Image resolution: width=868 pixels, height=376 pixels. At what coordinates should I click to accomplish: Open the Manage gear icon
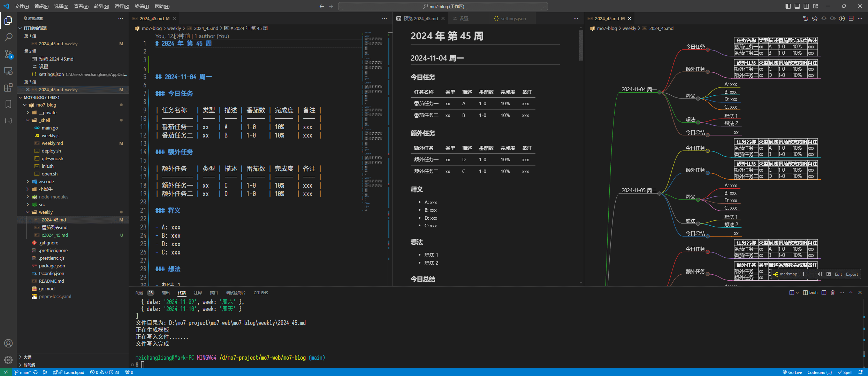8,360
